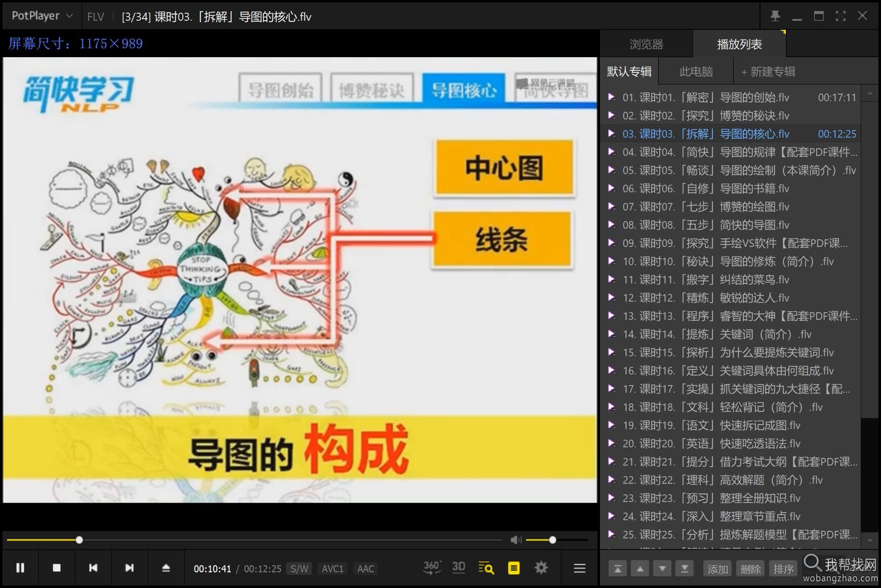Open the hamburger main menu
881x588 pixels.
point(580,568)
